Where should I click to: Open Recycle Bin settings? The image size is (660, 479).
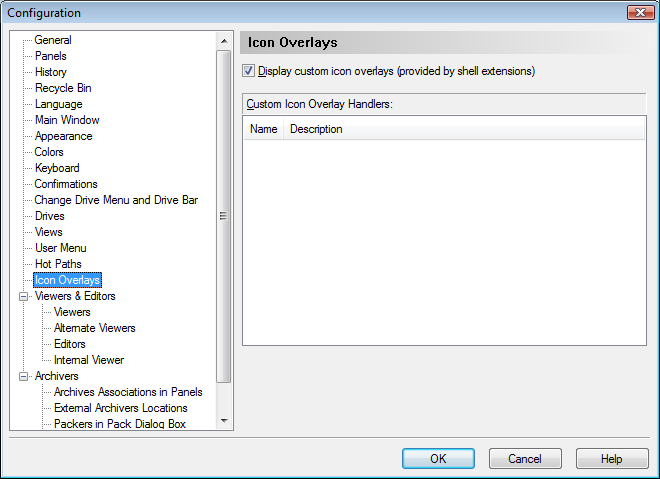click(x=63, y=88)
